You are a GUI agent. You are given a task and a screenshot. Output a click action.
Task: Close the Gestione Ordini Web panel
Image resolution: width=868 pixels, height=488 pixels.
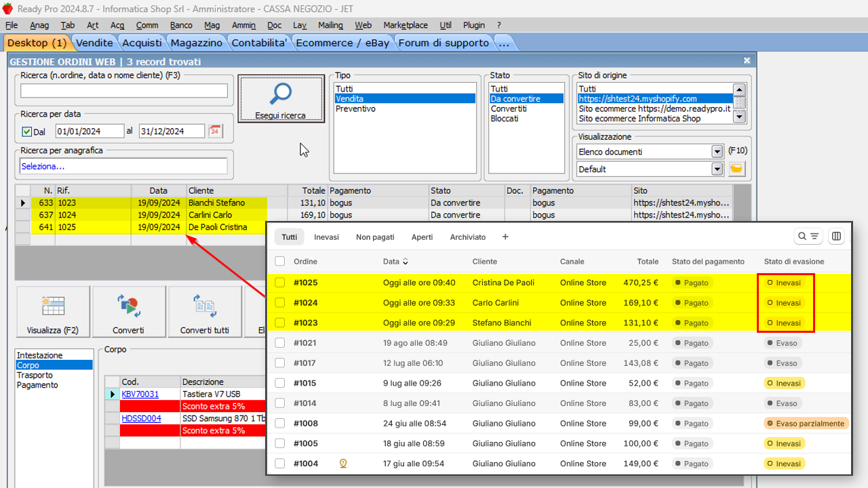click(747, 60)
